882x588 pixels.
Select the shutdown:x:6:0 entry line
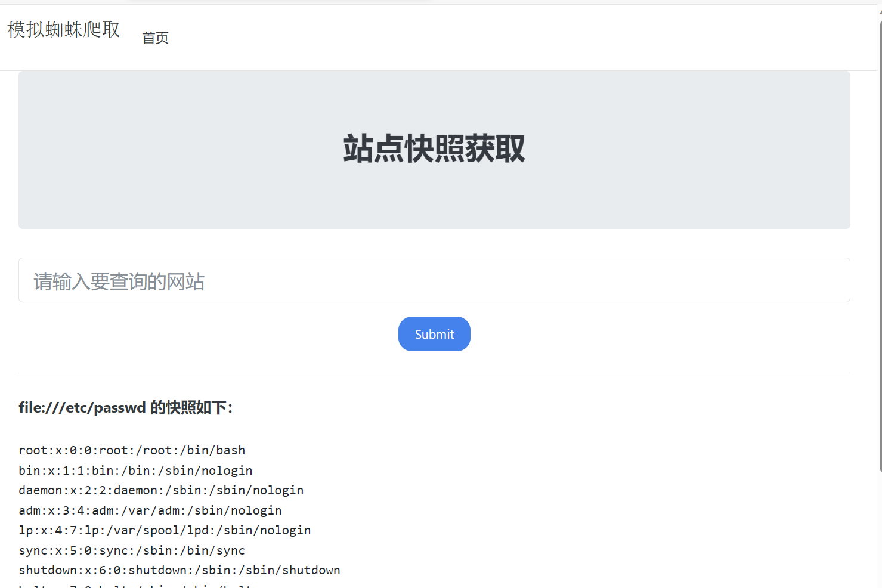(x=179, y=570)
